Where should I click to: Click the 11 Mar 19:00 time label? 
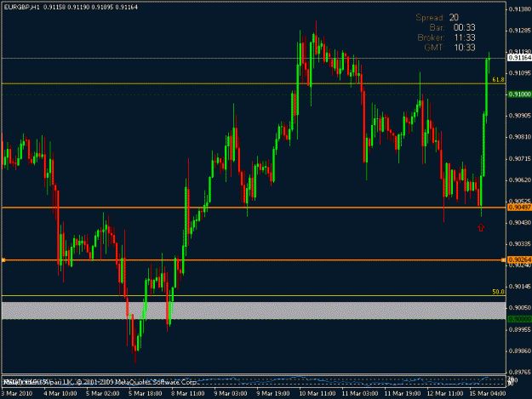pyautogui.click(x=403, y=394)
